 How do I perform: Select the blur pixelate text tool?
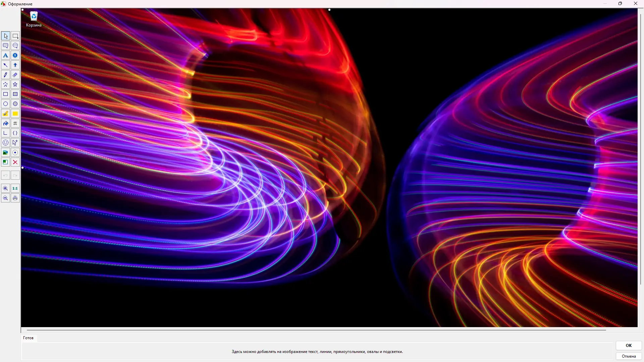15,123
